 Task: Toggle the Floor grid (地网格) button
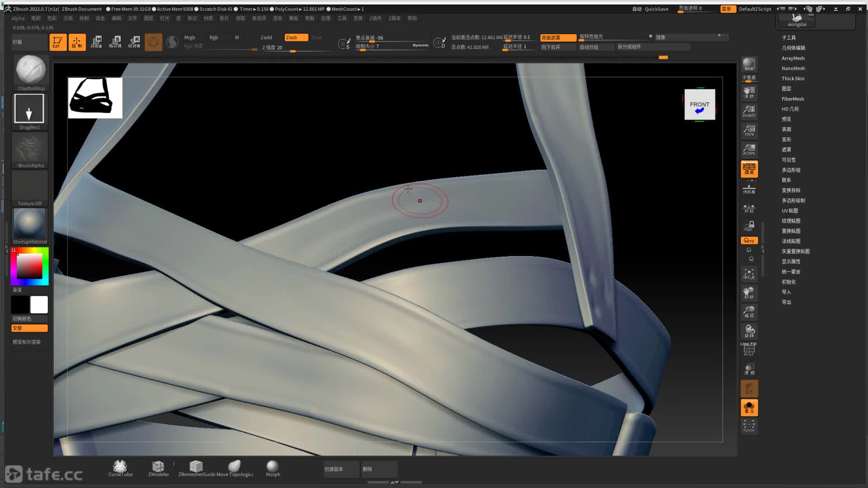pos(749,189)
